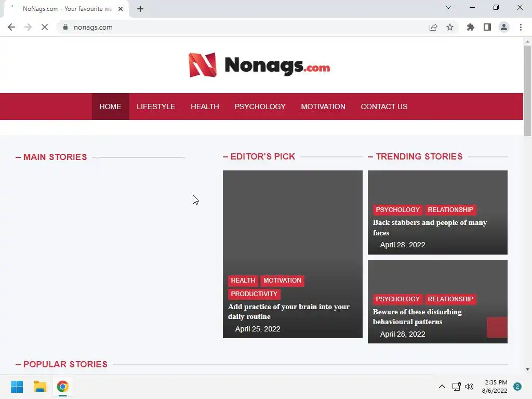Show hidden system tray icons
The image size is (532, 399).
coord(442,387)
